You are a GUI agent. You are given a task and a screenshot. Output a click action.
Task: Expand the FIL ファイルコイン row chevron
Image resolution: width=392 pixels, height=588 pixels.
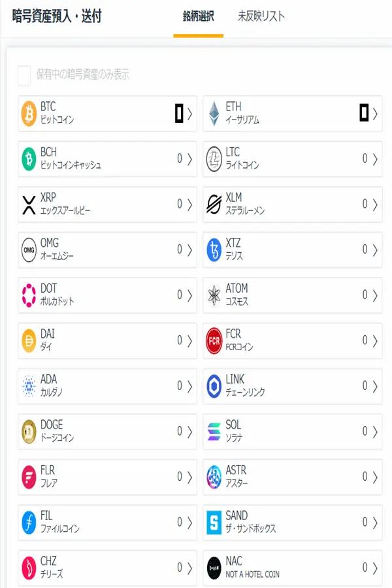coord(189,523)
